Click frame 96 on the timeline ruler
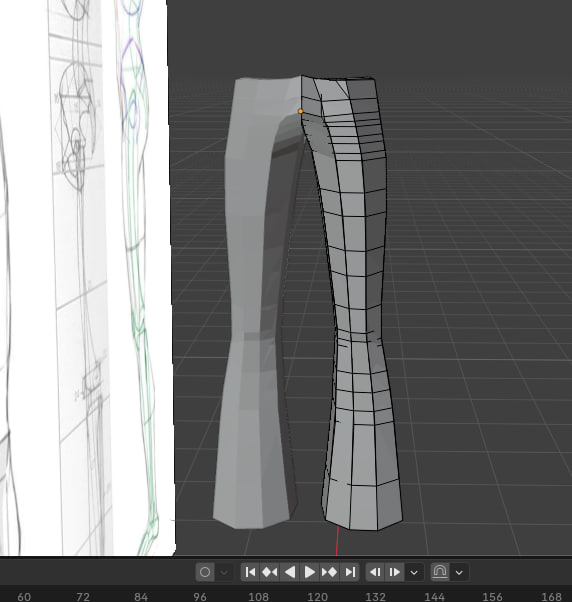This screenshot has width=572, height=602. coord(200,597)
